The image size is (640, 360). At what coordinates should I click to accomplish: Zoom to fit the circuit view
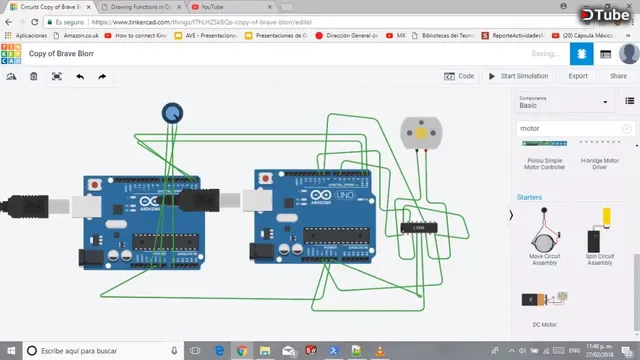(x=57, y=76)
